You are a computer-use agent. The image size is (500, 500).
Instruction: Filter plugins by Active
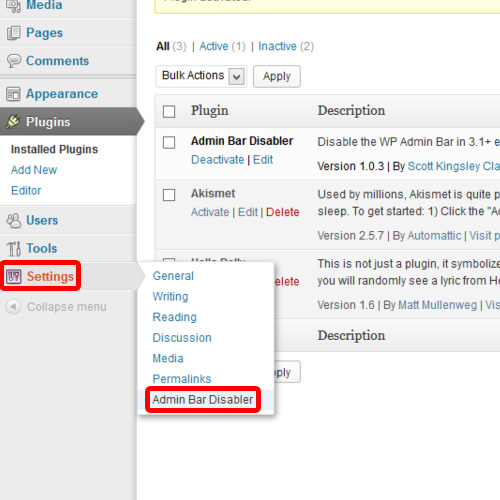214,46
